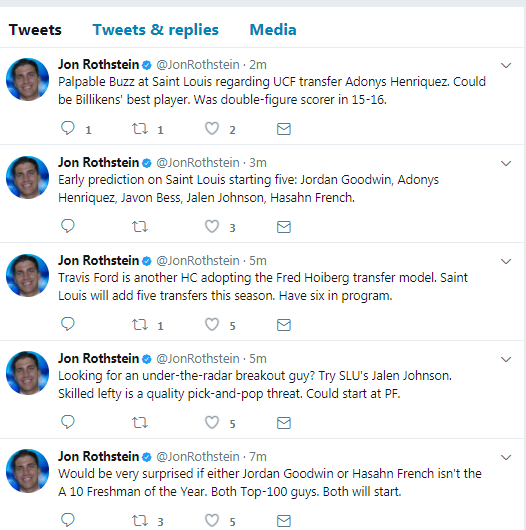Screen dimensions: 526x530
Task: Open the Media tab
Action: pyautogui.click(x=273, y=30)
